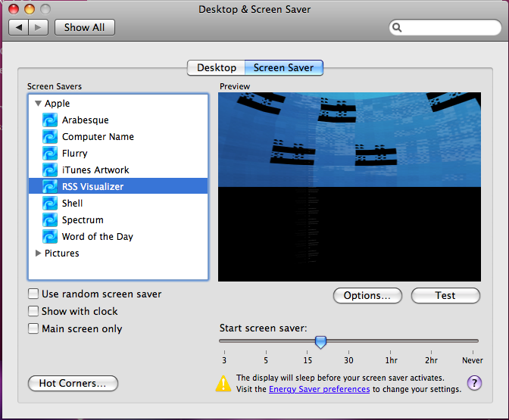Switch to the Desktop tab

click(216, 67)
